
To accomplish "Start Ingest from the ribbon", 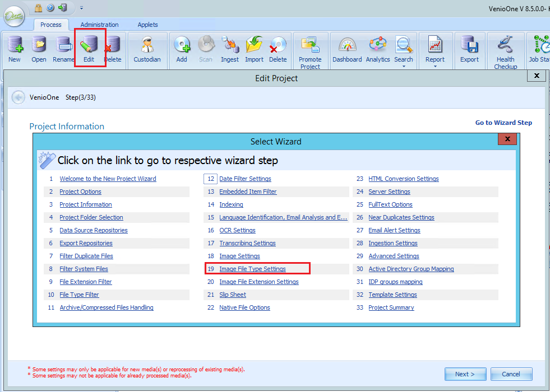I will [x=230, y=44].
